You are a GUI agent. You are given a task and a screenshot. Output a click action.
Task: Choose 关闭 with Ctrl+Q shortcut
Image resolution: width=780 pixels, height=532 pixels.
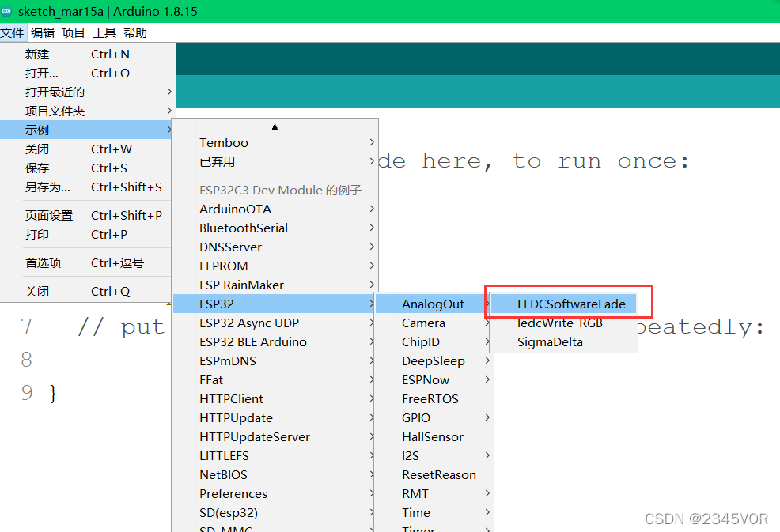pos(86,291)
